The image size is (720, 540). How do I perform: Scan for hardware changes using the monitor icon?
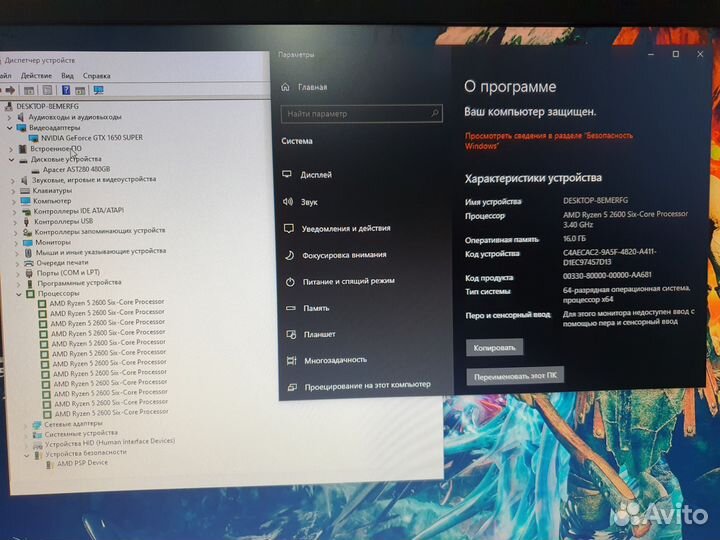tap(98, 90)
